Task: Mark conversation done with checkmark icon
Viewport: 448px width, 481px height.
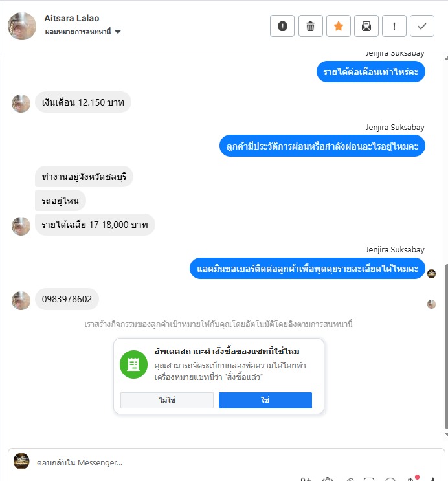Action: coord(422,26)
